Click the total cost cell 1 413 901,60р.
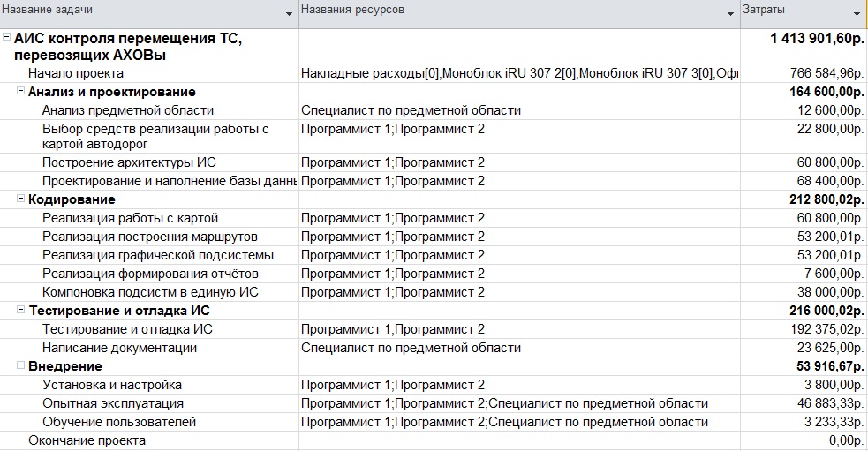Screen dimensions: 868x451 pyautogui.click(x=816, y=39)
